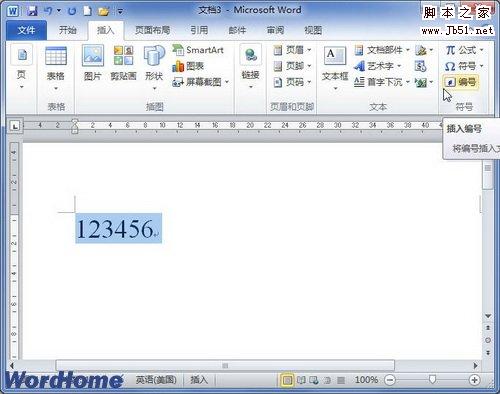Image resolution: width=500 pixels, height=394 pixels.
Task: Open 屏幕截图 (Screenshot) dropdown
Action: tap(201, 82)
